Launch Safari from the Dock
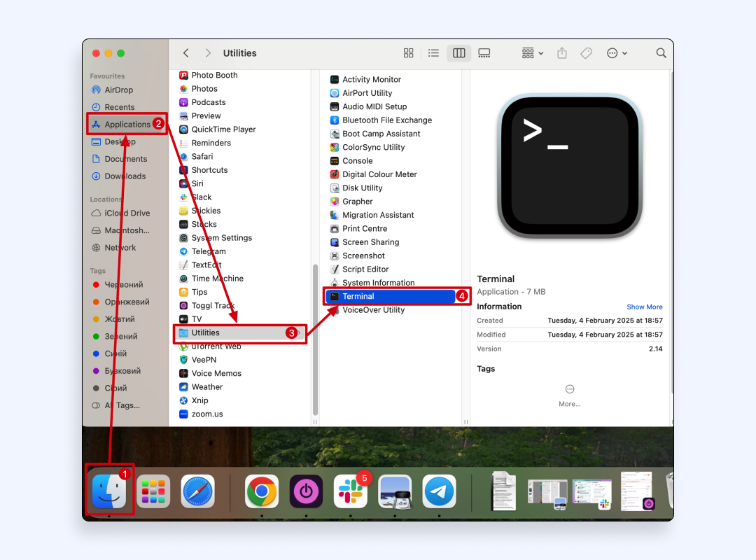 197,491
